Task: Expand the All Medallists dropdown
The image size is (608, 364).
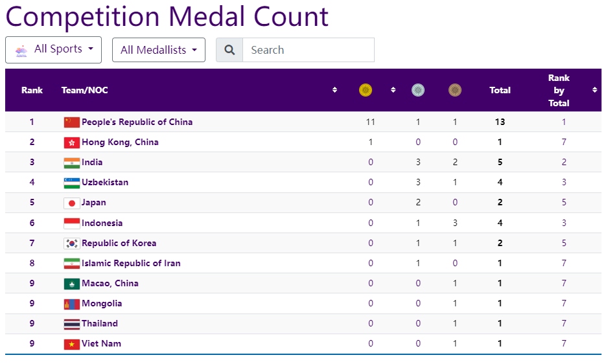Action: (159, 50)
